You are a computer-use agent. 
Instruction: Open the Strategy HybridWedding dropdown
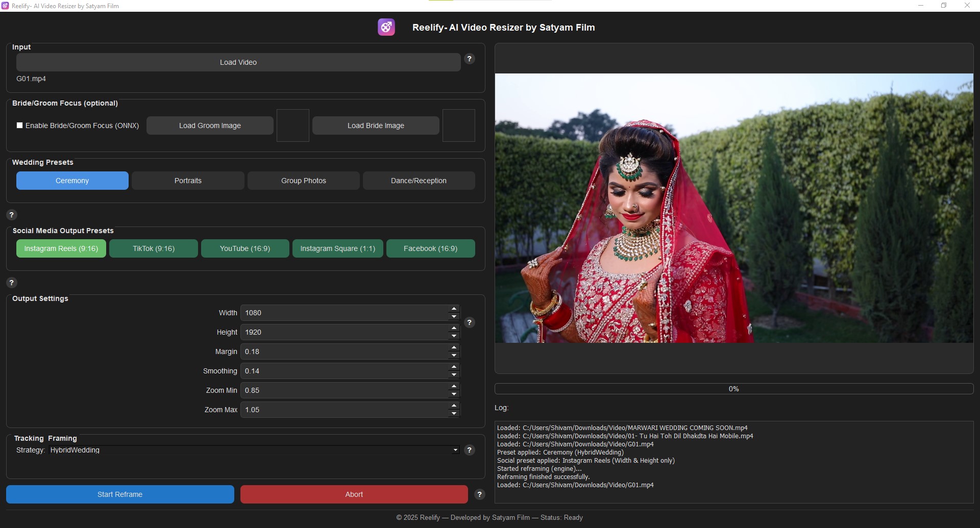(x=253, y=450)
